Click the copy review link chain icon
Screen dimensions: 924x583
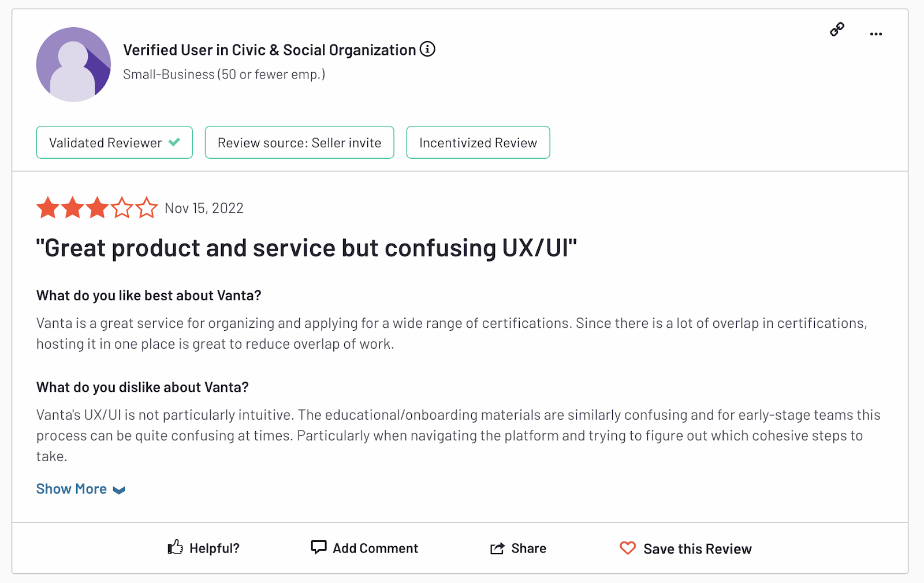pyautogui.click(x=837, y=29)
